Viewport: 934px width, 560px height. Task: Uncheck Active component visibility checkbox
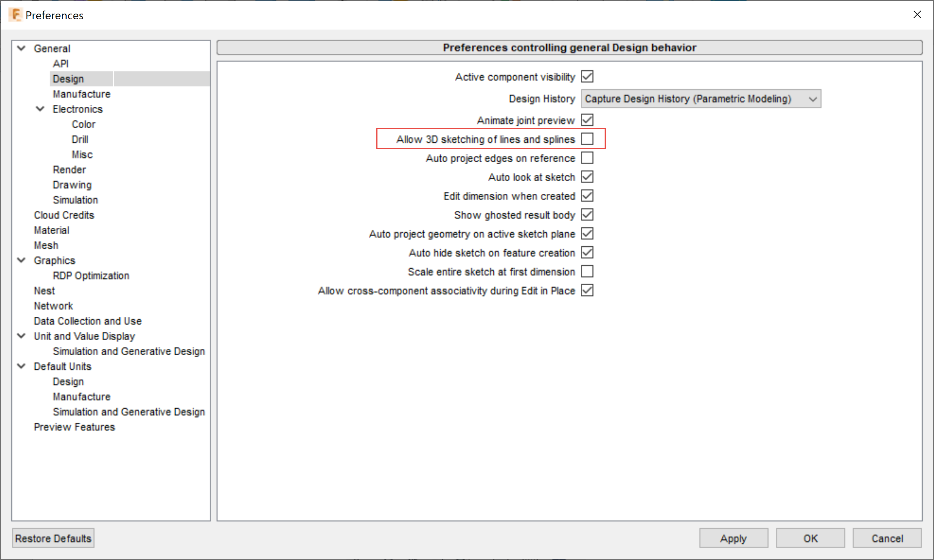(x=587, y=76)
